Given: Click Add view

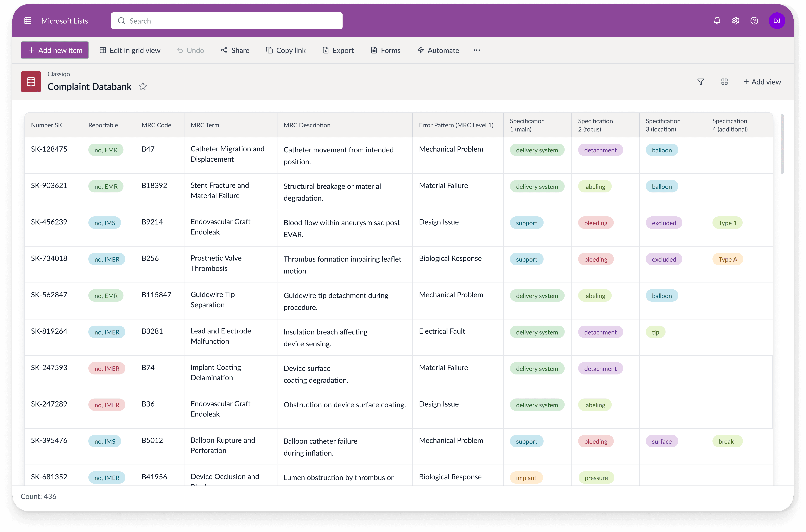Looking at the screenshot, I should [762, 82].
